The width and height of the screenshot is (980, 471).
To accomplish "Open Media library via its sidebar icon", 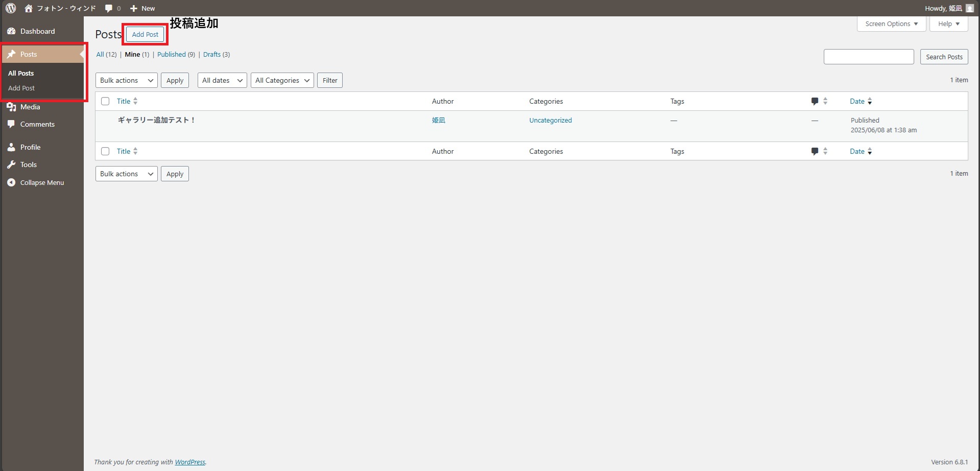I will coord(11,107).
